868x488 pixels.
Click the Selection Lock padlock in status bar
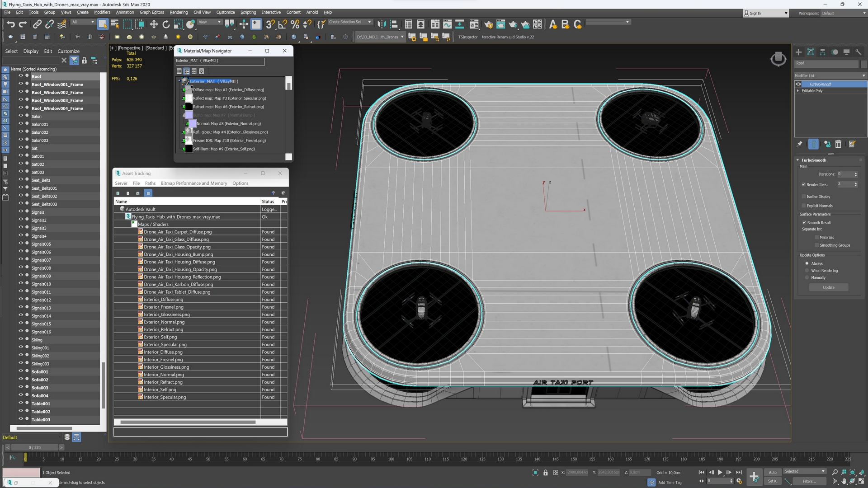click(x=545, y=473)
